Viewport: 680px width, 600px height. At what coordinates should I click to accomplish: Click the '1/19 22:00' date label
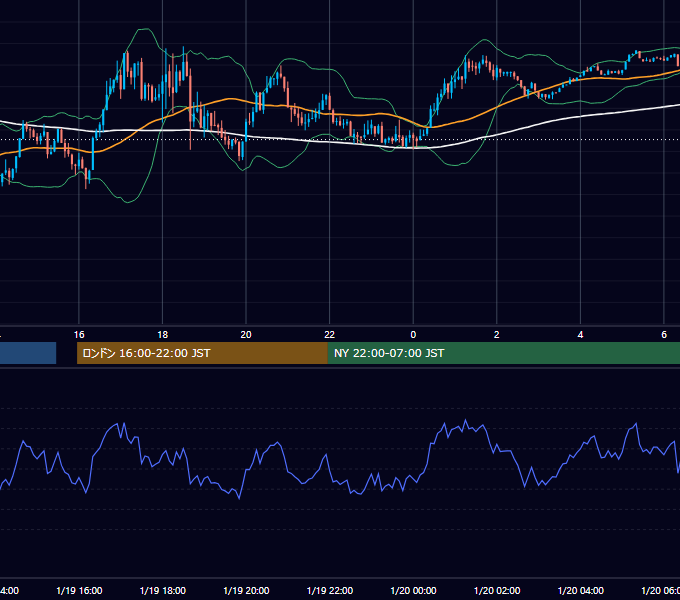click(x=330, y=590)
